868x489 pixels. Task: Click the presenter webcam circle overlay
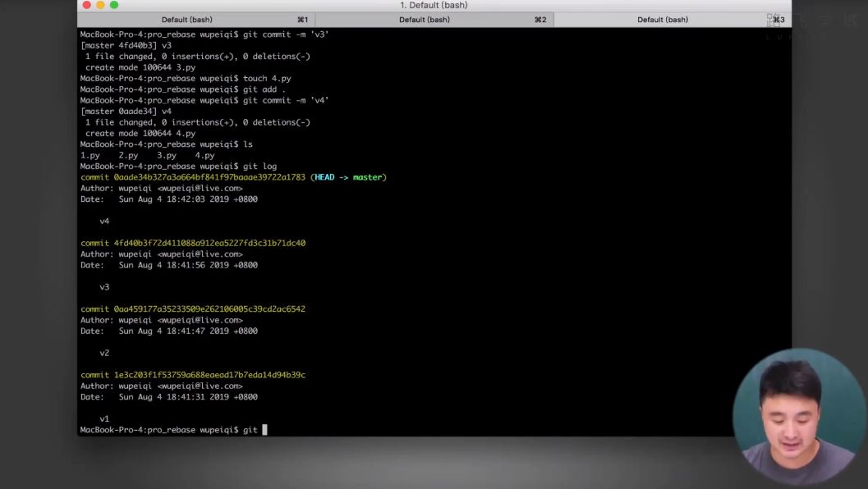point(799,417)
